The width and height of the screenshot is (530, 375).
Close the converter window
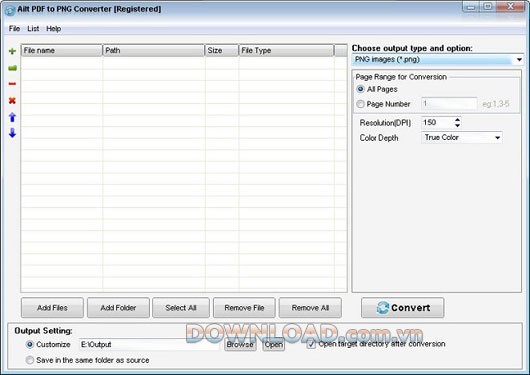[510, 7]
